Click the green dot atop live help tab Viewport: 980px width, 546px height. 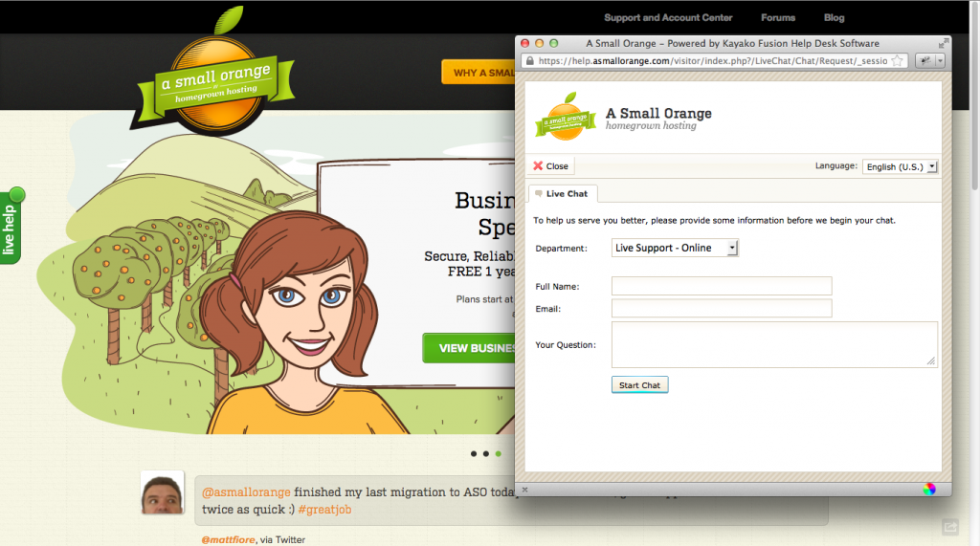[17, 195]
